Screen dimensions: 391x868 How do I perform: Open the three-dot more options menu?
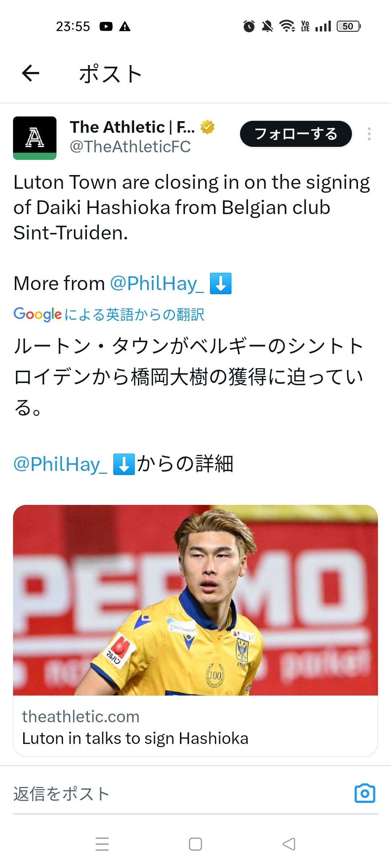coord(369,134)
